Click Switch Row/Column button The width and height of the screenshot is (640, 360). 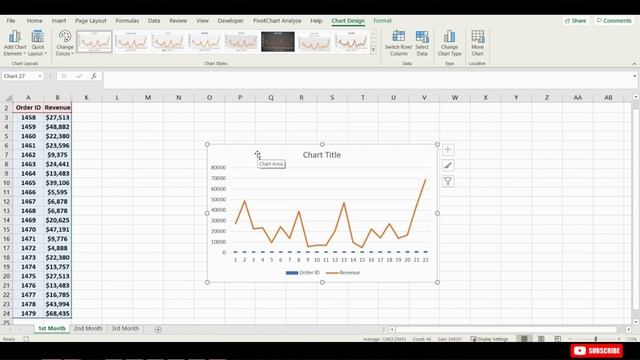point(398,43)
